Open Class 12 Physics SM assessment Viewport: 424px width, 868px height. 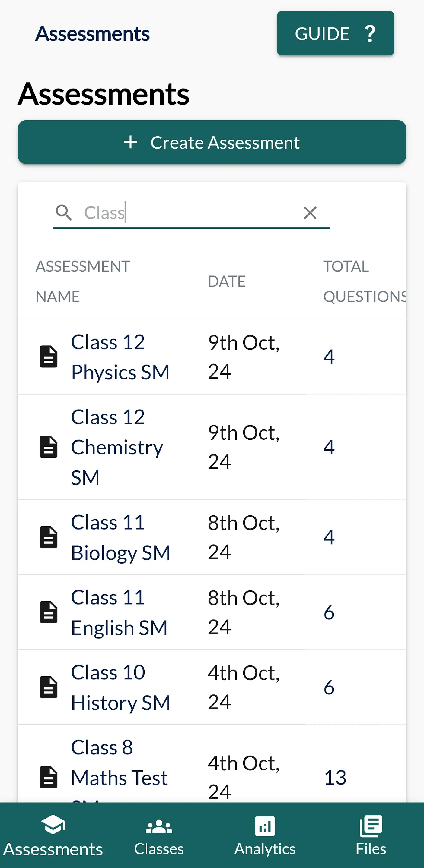tap(120, 357)
